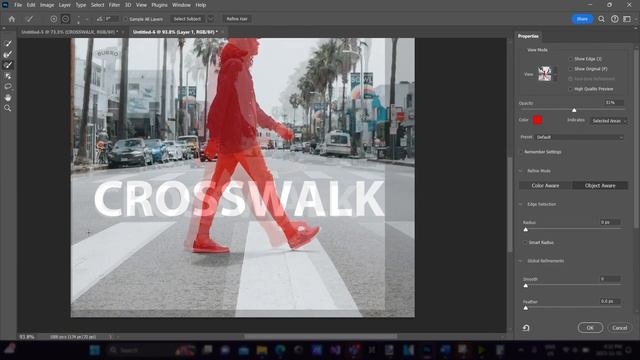Switch to the Untitled-5 document tab
640x360 pixels.
click(69, 32)
